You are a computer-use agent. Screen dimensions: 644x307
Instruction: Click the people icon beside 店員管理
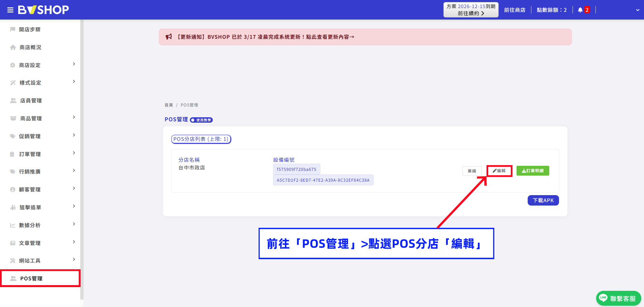[13, 100]
